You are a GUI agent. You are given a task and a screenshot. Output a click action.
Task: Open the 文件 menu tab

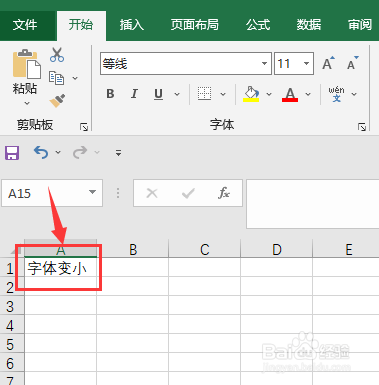click(x=25, y=25)
